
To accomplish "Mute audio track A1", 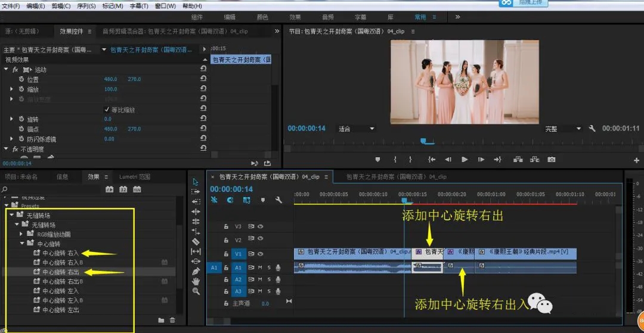I will tap(260, 267).
